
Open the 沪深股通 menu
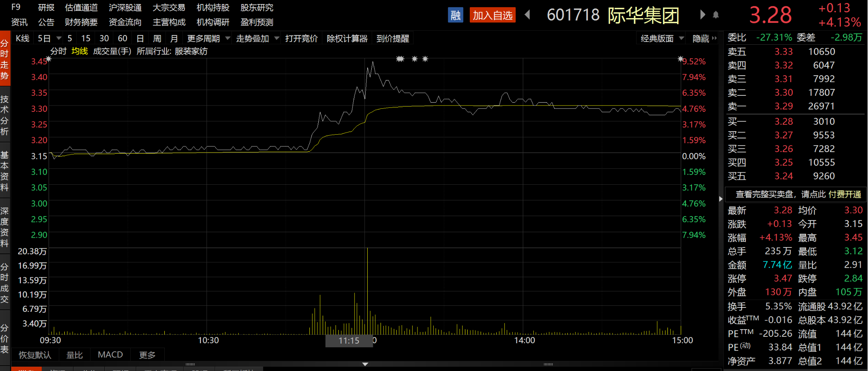(125, 7)
